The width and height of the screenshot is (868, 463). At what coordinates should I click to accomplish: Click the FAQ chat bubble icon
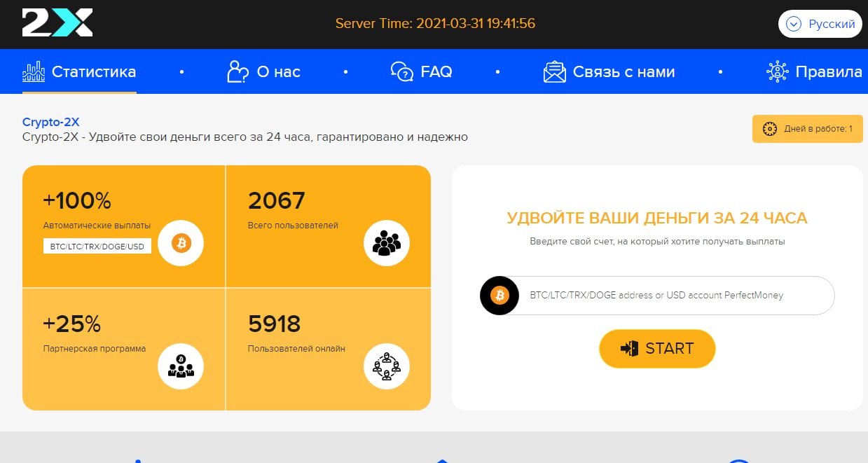[x=402, y=71]
